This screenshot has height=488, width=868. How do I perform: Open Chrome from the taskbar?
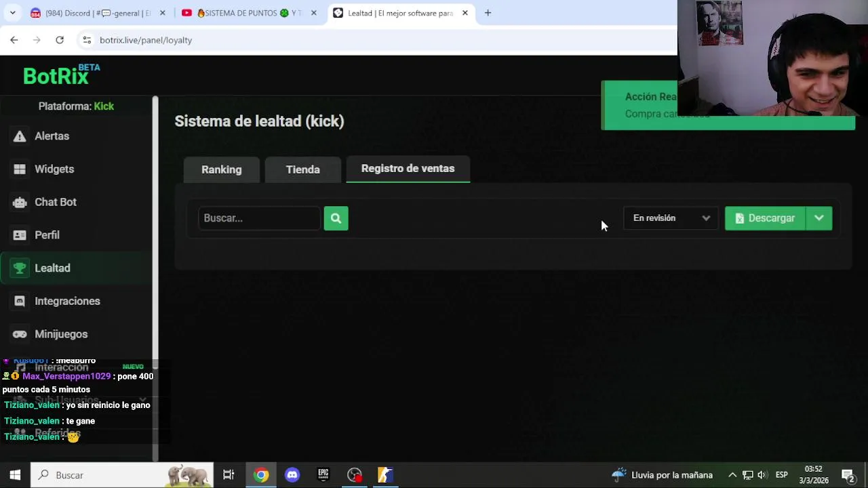[x=261, y=475]
